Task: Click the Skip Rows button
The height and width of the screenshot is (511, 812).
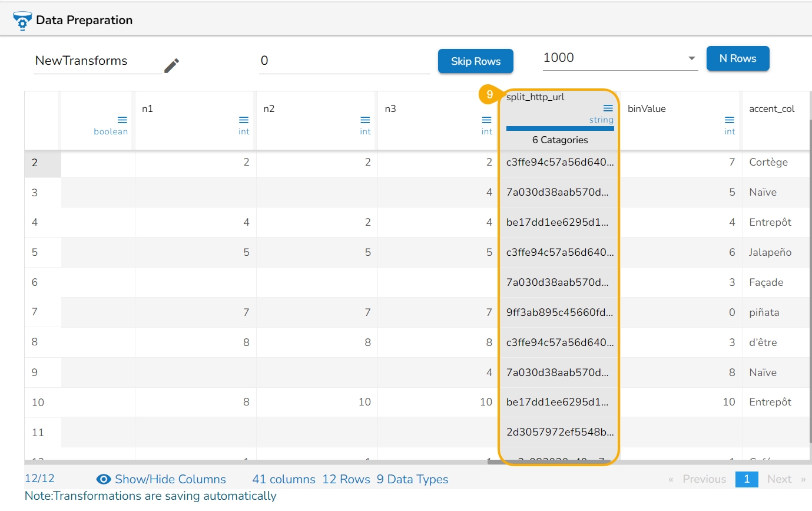Action: 475,61
